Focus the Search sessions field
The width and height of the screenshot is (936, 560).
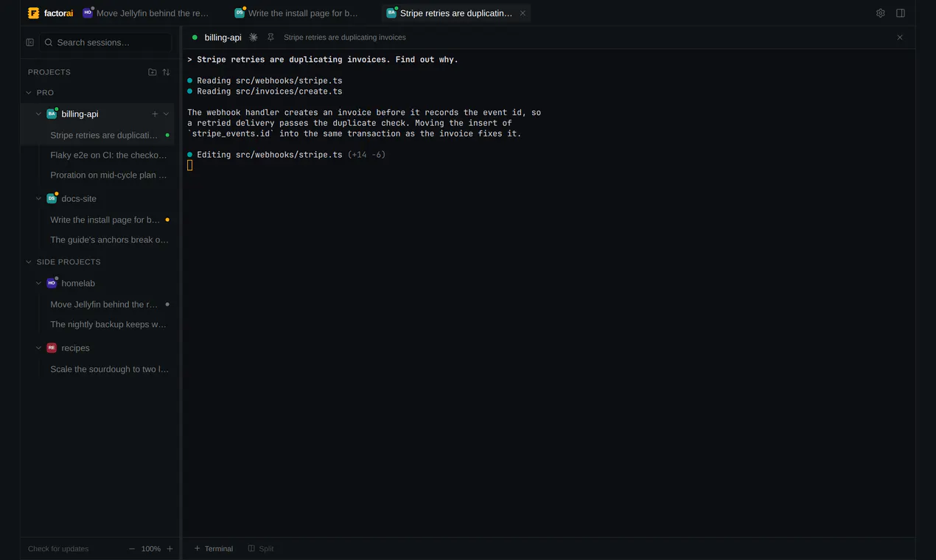pyautogui.click(x=105, y=43)
